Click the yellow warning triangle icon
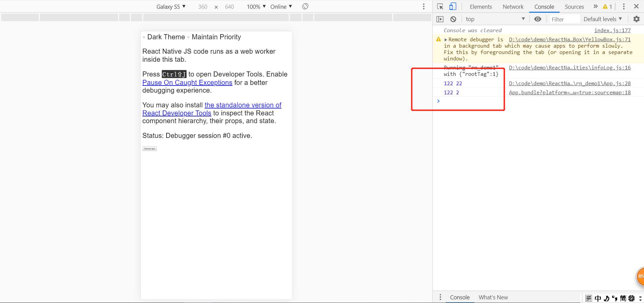Viewport: 644px width, 303px height. coord(438,40)
